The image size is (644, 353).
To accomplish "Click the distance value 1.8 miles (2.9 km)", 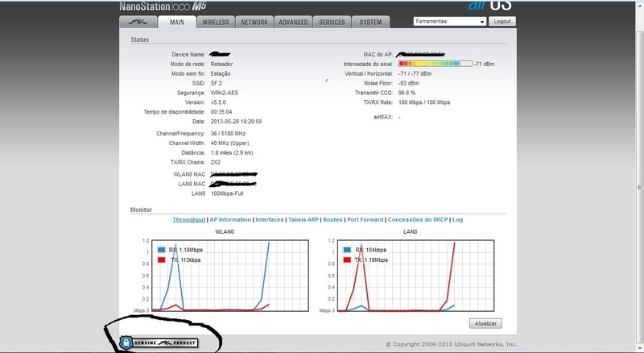I will click(x=232, y=152).
